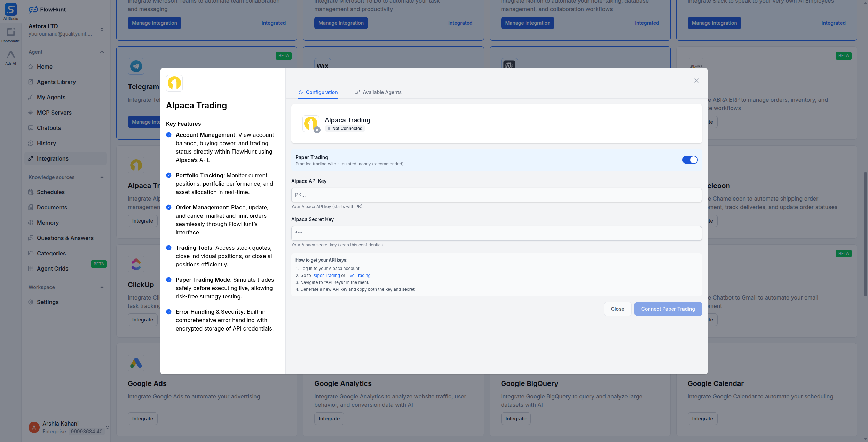Select the History sidebar icon
Image resolution: width=868 pixels, height=442 pixels.
coord(31,143)
